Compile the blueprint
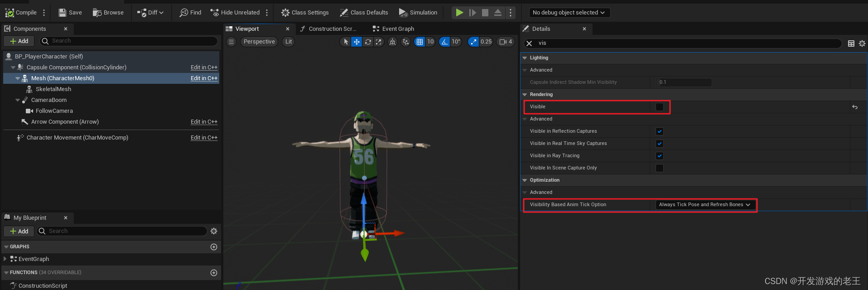Screen dimensions: 868x290 click(20, 13)
